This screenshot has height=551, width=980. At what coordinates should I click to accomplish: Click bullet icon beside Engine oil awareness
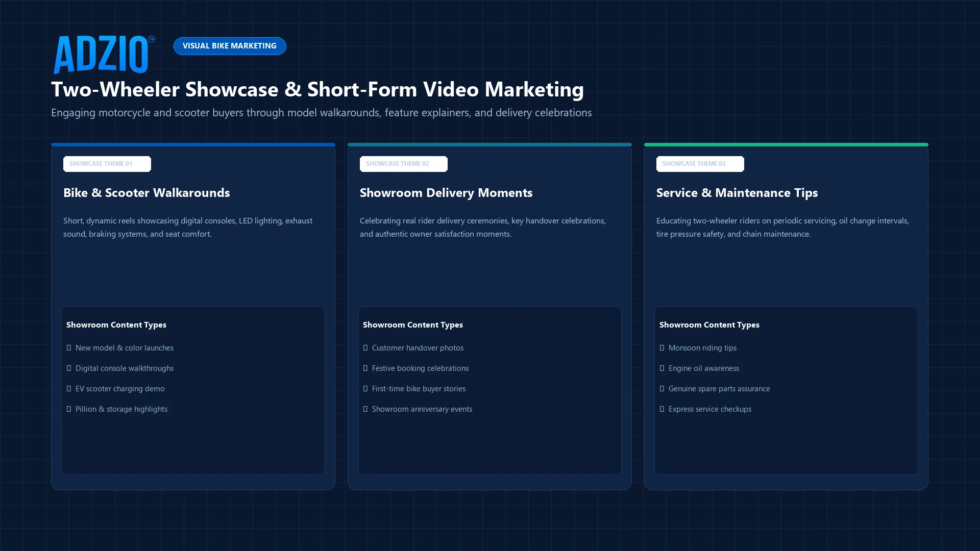click(x=662, y=368)
